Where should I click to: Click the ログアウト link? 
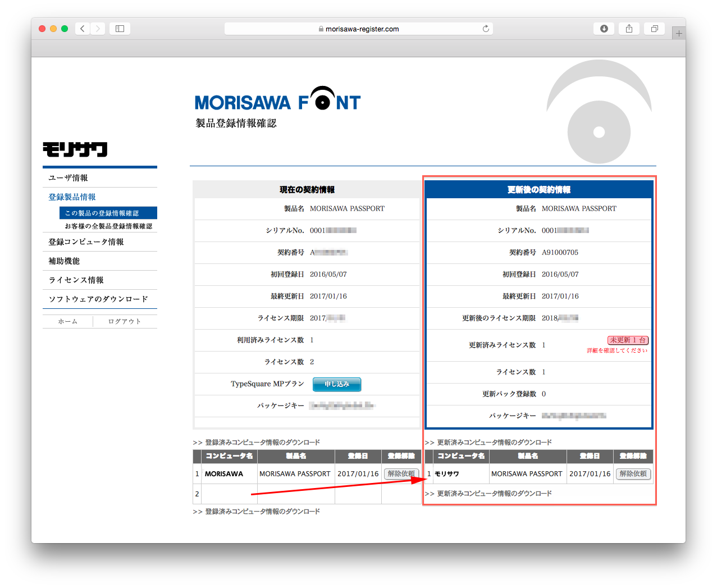click(x=125, y=322)
